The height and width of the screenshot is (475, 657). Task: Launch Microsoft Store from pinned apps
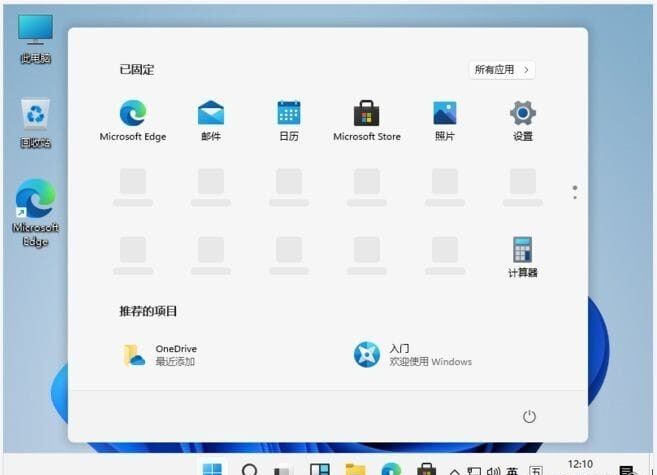367,121
